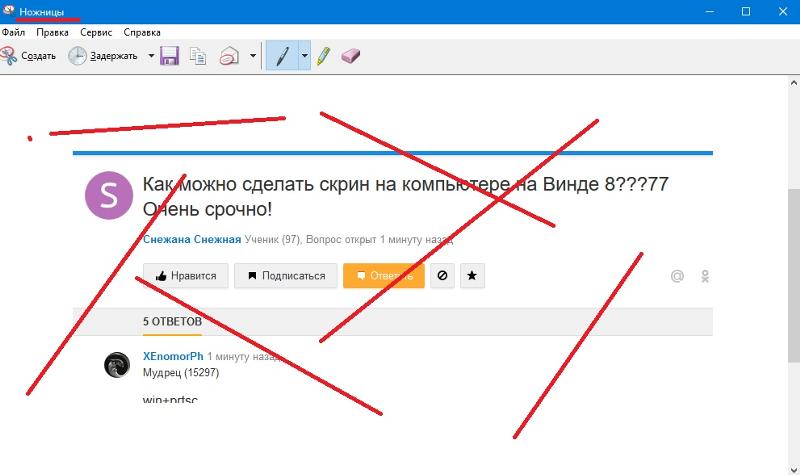Open the Файл menu

point(13,32)
